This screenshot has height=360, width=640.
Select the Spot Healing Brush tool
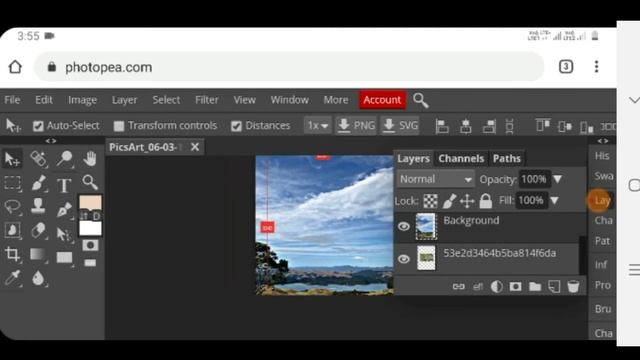(x=38, y=159)
